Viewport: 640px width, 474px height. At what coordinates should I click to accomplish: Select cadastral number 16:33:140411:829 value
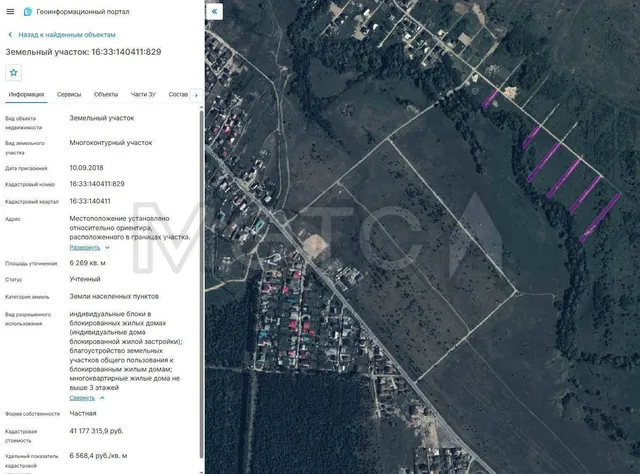97,184
